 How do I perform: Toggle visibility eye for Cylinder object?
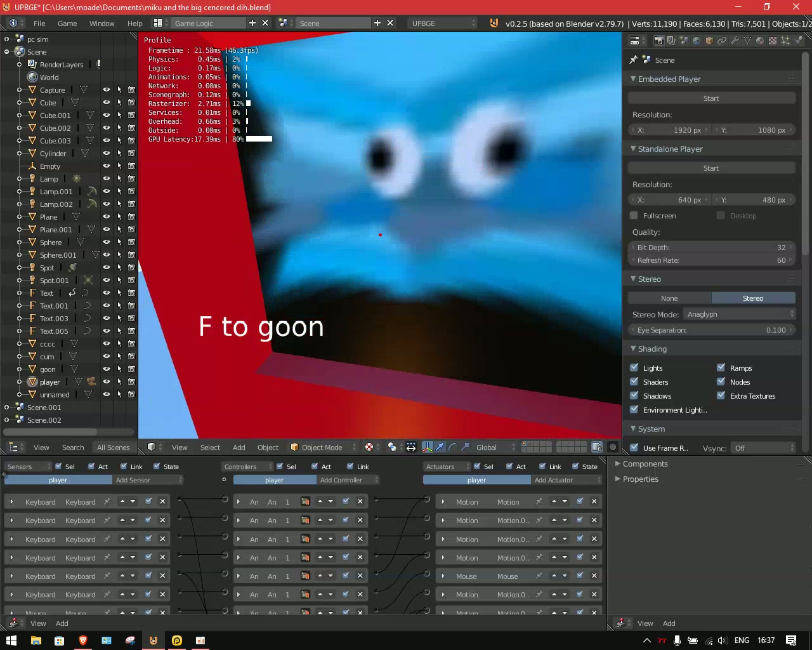point(107,153)
